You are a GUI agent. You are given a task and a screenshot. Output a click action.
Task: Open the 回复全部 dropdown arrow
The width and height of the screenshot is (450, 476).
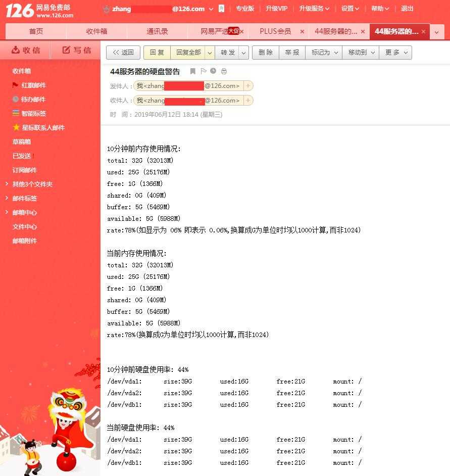click(210, 53)
